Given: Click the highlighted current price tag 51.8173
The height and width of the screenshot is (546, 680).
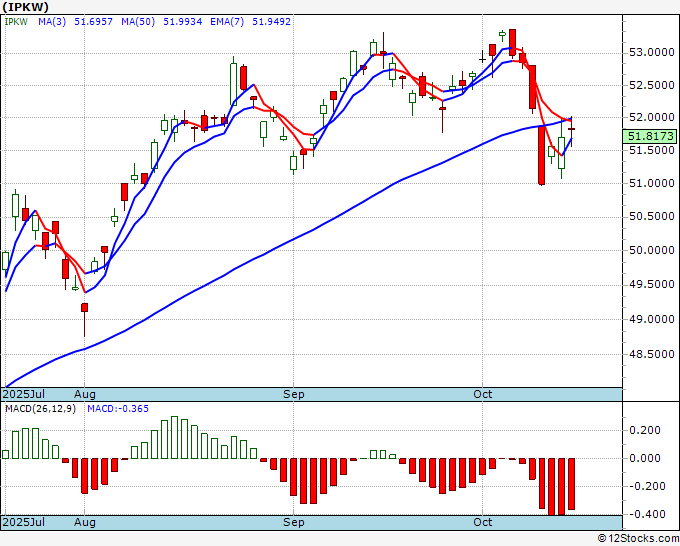Looking at the screenshot, I should (650, 137).
